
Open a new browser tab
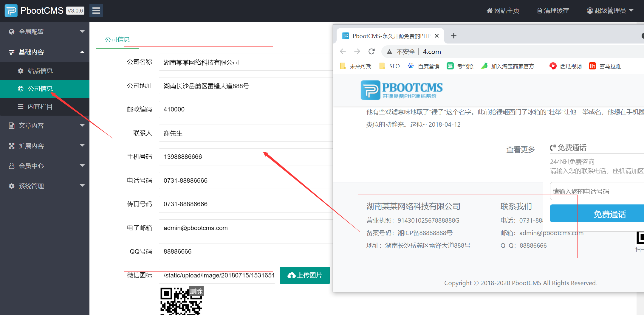[x=454, y=36]
